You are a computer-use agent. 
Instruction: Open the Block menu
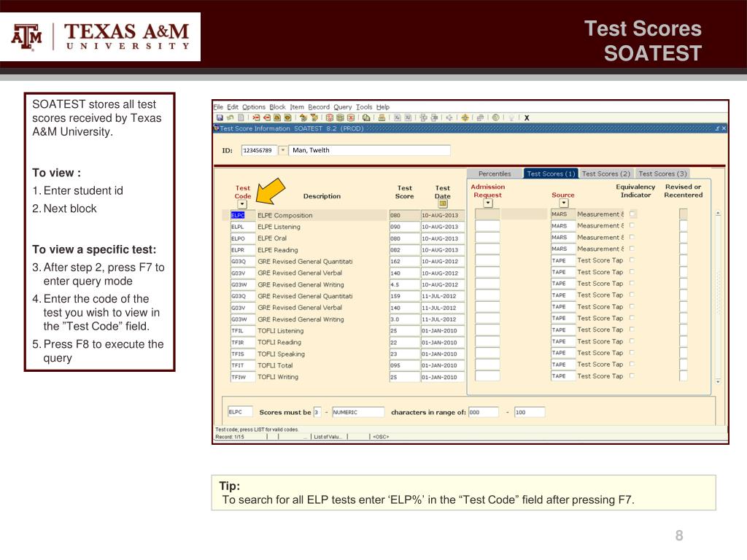tap(277, 106)
